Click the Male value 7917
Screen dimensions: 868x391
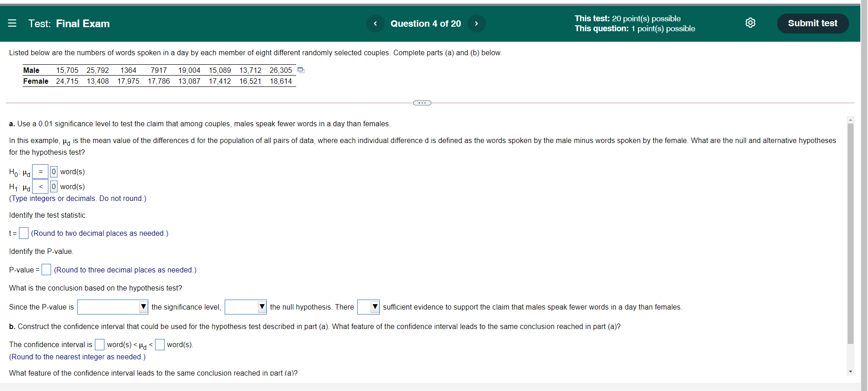[x=159, y=70]
